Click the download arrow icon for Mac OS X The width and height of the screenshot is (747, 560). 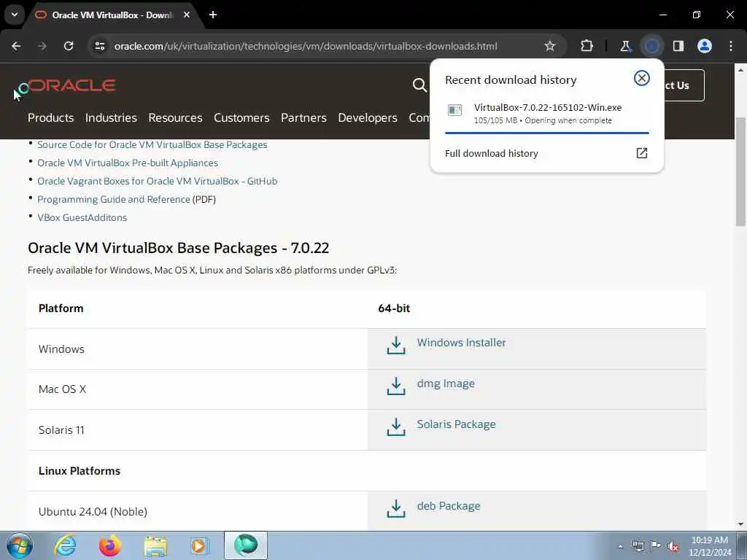(x=396, y=386)
